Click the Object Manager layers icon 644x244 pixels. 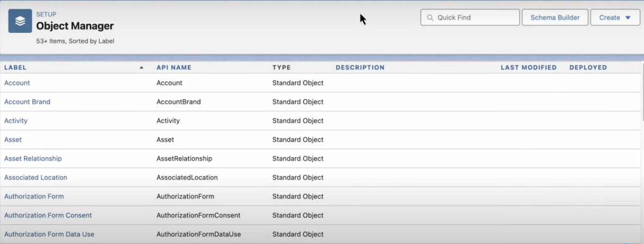click(20, 21)
